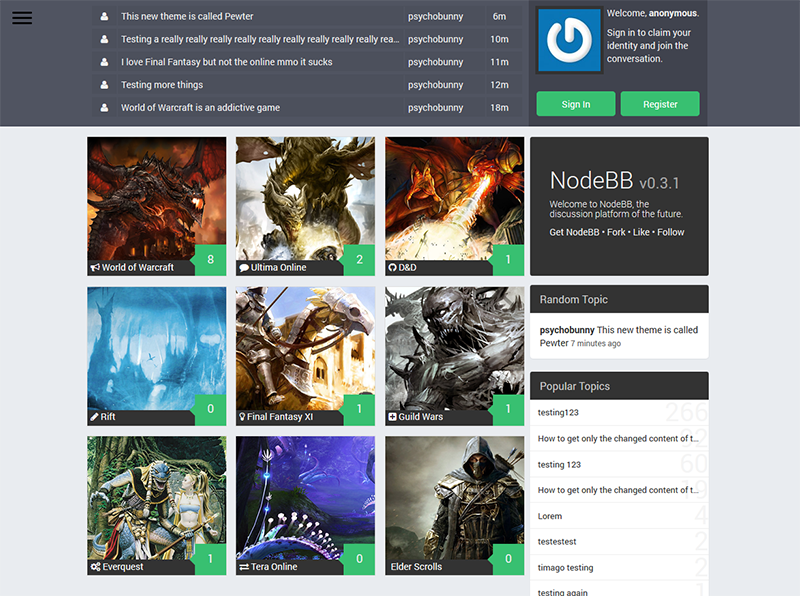The width and height of the screenshot is (800, 596).
Task: Open Rift category blue image
Action: click(x=157, y=348)
